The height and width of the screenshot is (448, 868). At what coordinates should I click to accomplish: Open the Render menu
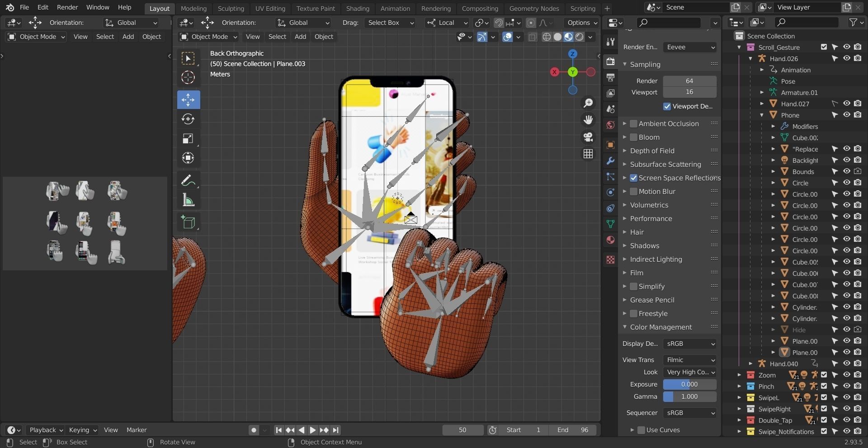(x=67, y=7)
